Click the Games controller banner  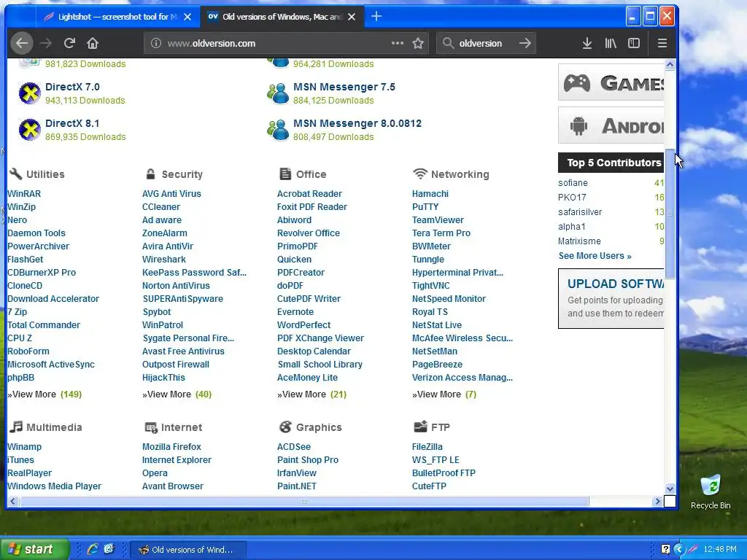pyautogui.click(x=611, y=82)
